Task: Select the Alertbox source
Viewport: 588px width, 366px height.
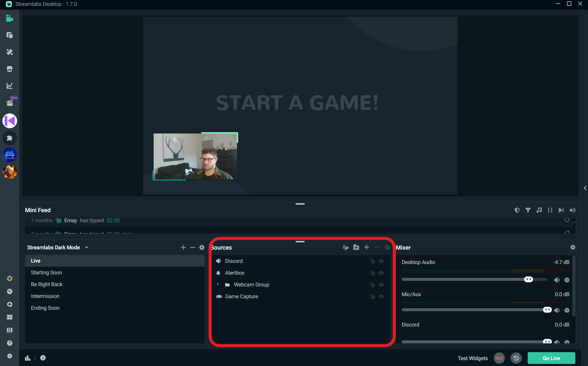Action: point(301,273)
